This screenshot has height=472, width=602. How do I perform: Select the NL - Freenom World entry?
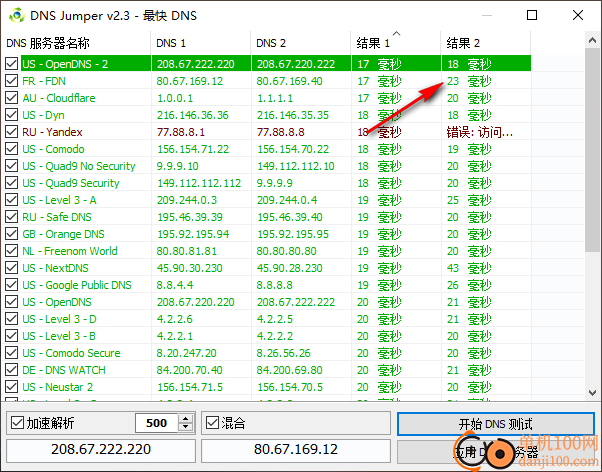[69, 251]
